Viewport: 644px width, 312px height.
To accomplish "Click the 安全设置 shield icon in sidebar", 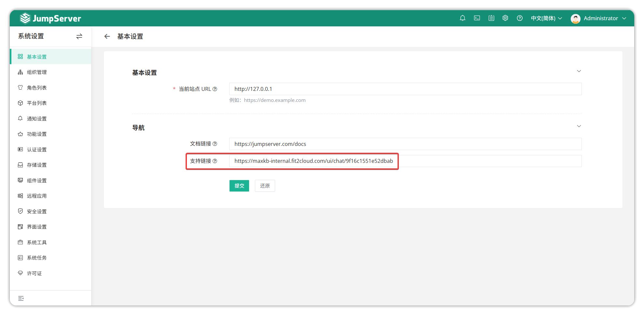I will pyautogui.click(x=21, y=211).
